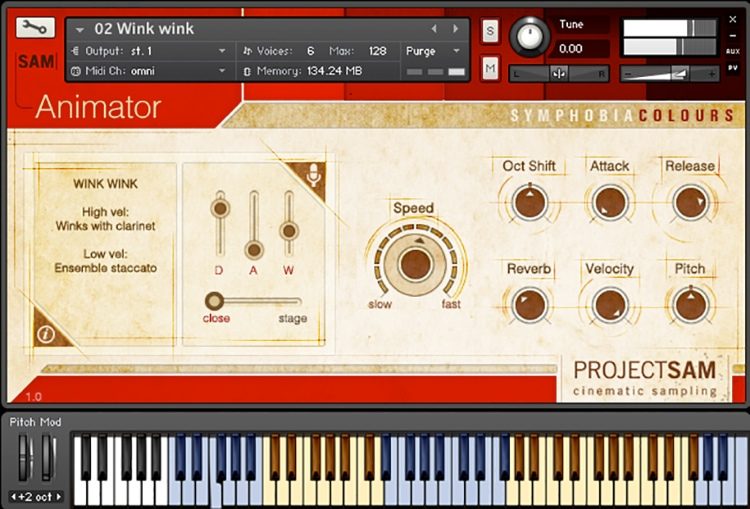Toggle the Mute M button
750x509 pixels.
pyautogui.click(x=490, y=68)
